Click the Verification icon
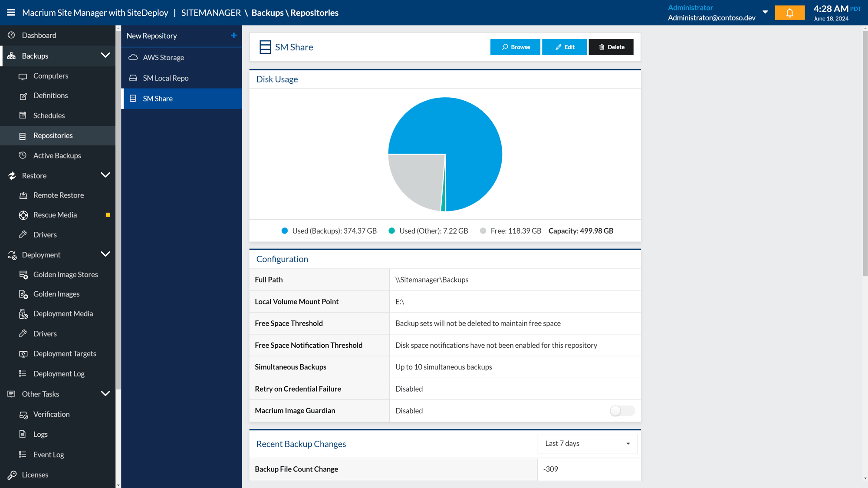 [x=23, y=415]
